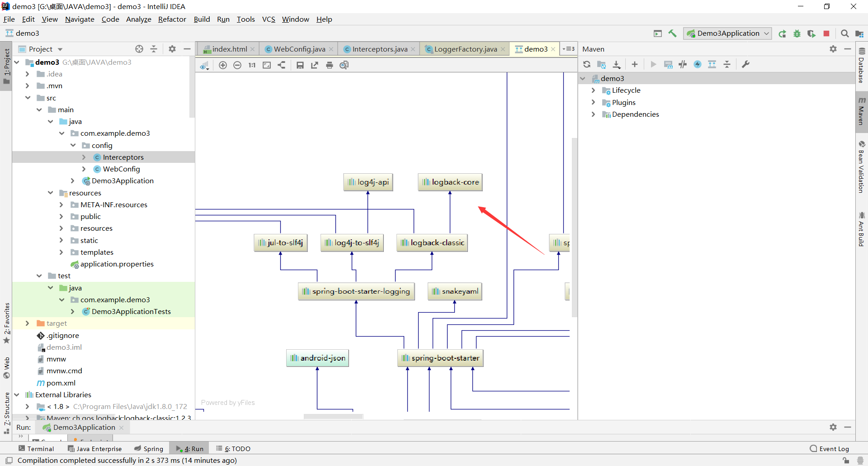Open the Terminal tool window
Viewport: 868px width, 466px height.
point(36,448)
